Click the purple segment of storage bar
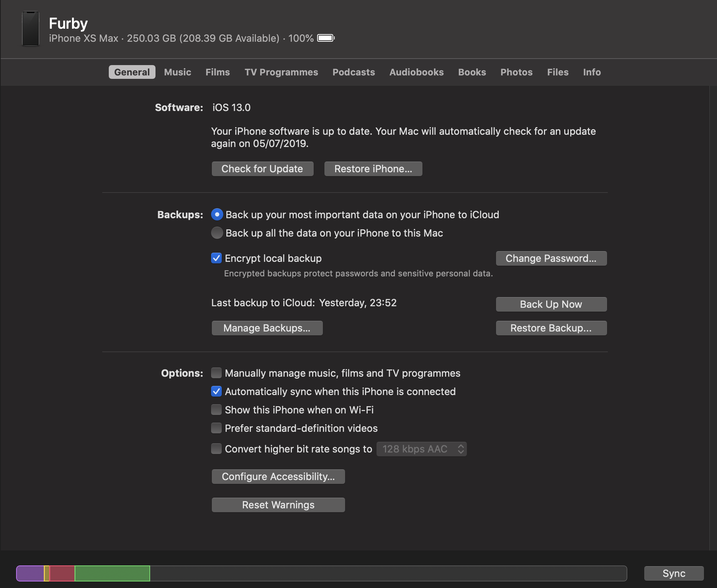The height and width of the screenshot is (588, 717). [x=30, y=573]
